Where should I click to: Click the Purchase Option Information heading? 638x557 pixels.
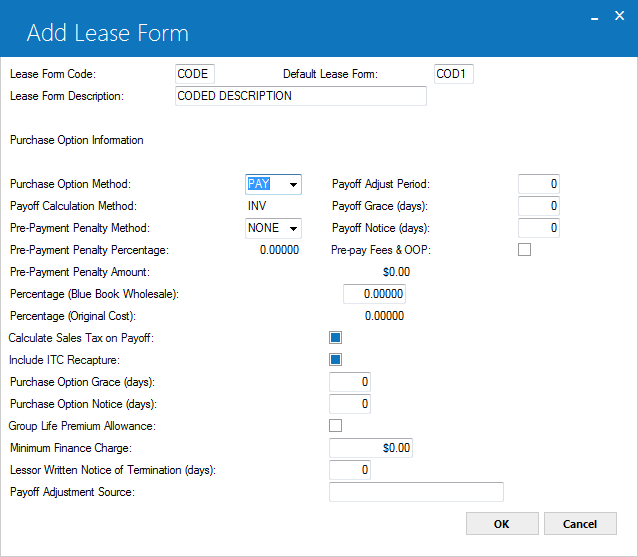click(x=76, y=140)
